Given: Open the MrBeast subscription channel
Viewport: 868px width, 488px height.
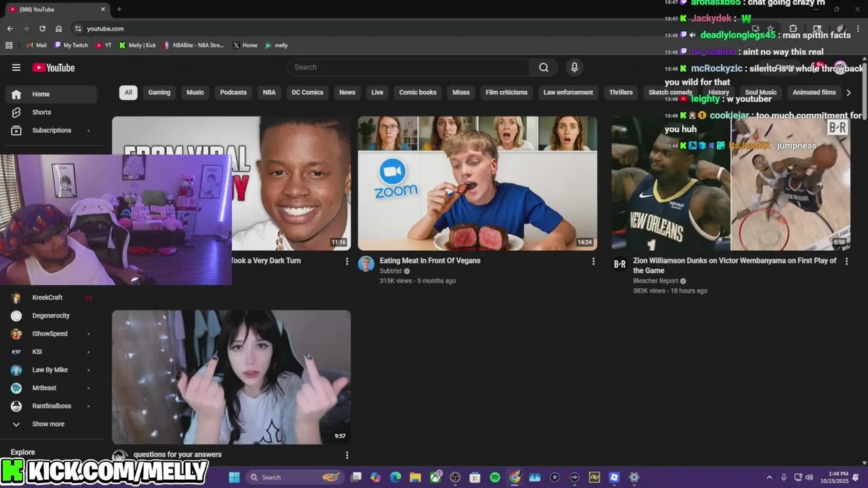Looking at the screenshot, I should click(x=52, y=388).
